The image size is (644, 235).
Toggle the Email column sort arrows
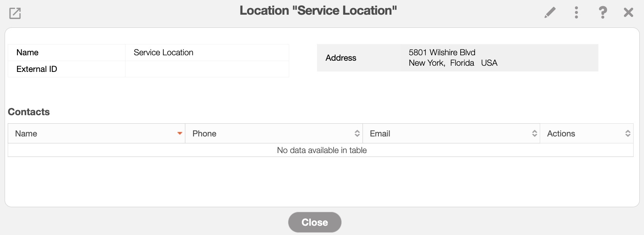click(x=534, y=133)
